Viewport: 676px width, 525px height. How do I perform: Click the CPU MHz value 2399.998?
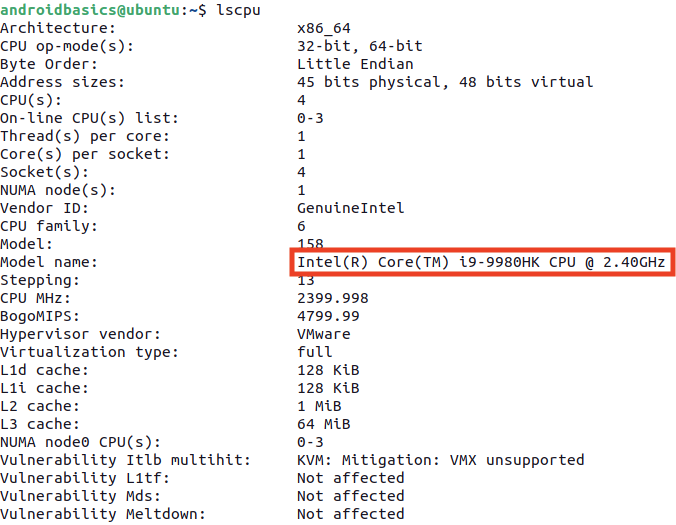[333, 298]
